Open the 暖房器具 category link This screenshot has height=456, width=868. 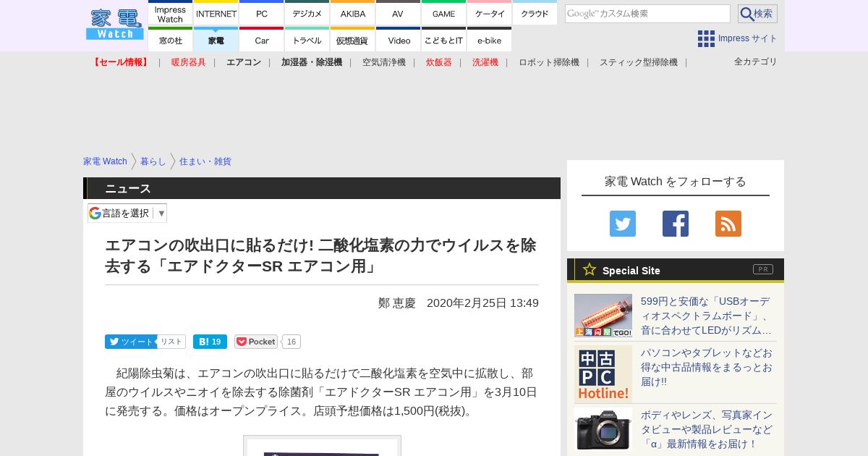point(189,62)
